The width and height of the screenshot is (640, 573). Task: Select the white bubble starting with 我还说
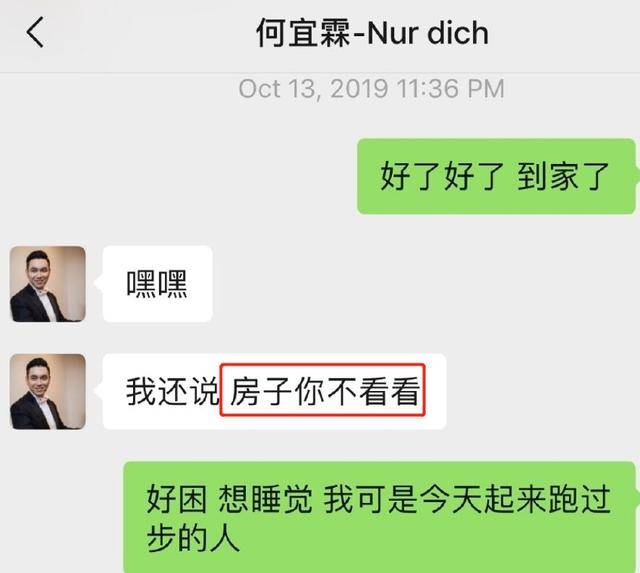[274, 391]
